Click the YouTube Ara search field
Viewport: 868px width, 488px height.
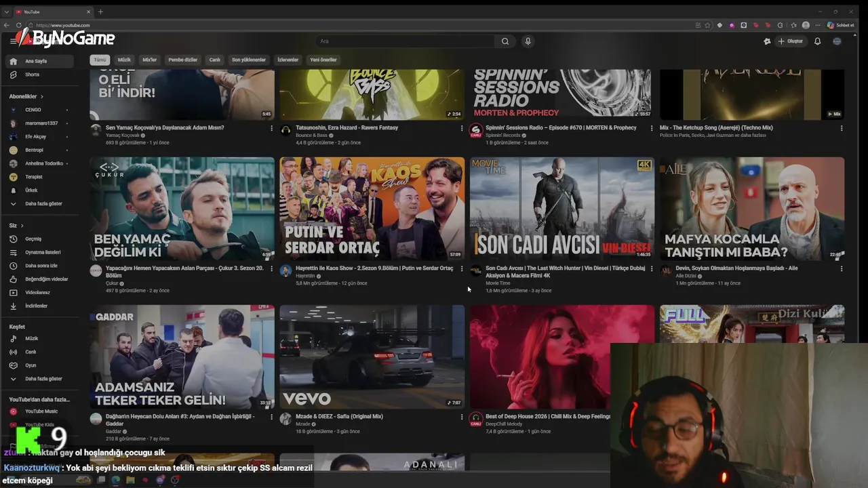pyautogui.click(x=405, y=41)
